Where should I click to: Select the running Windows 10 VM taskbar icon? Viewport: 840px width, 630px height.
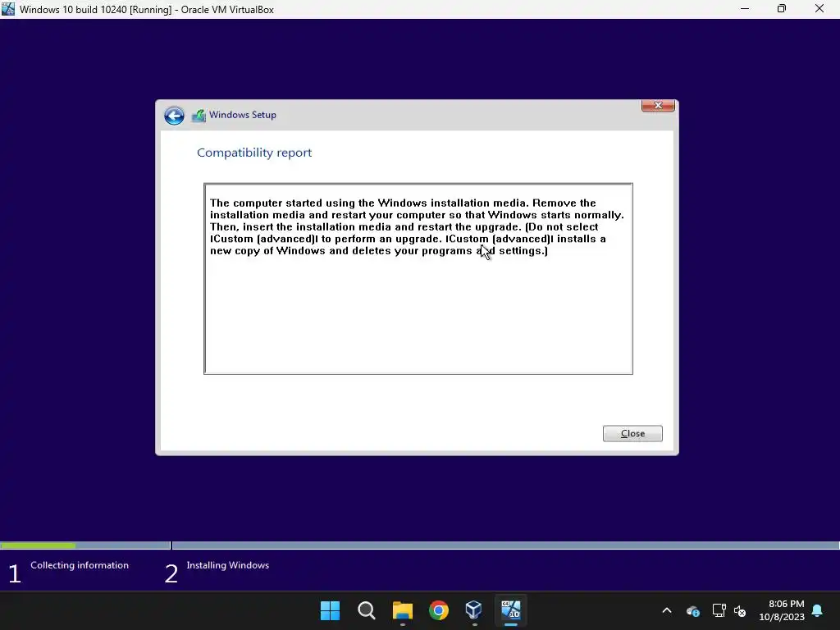510,610
